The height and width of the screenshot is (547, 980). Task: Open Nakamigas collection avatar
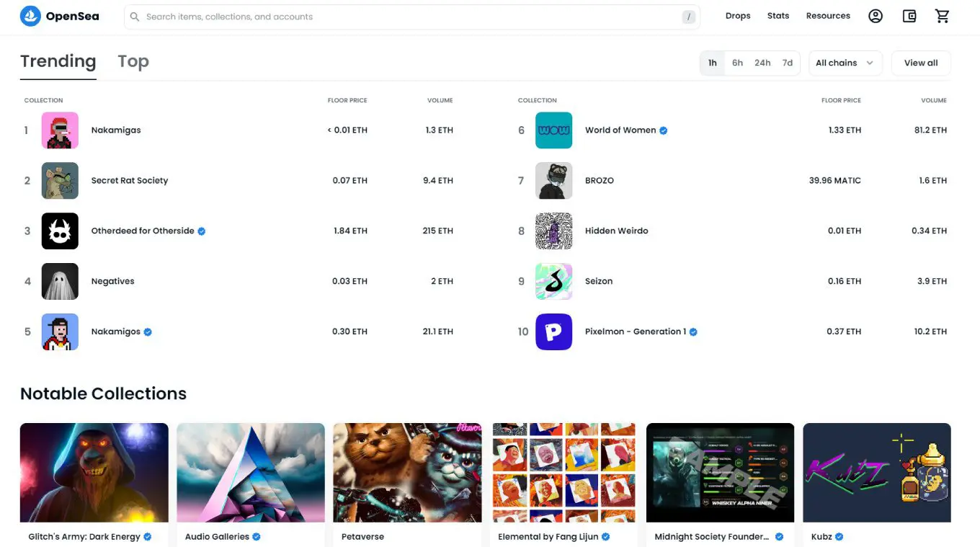(60, 130)
